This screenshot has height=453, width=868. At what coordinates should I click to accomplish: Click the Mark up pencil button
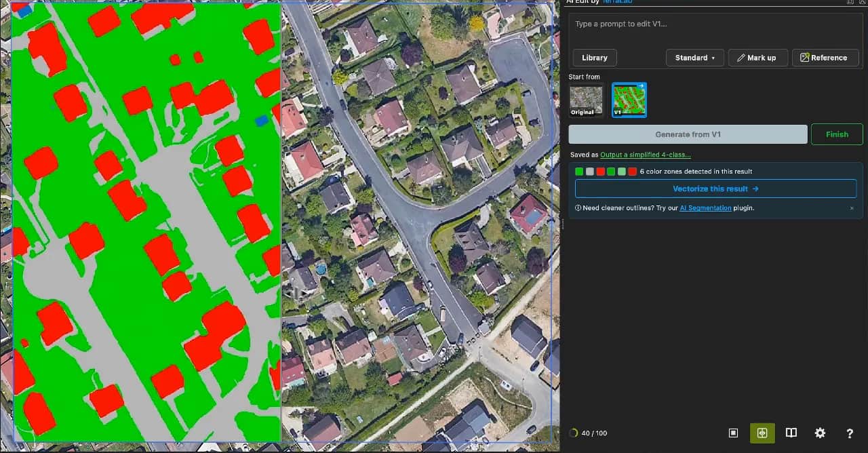[758, 58]
